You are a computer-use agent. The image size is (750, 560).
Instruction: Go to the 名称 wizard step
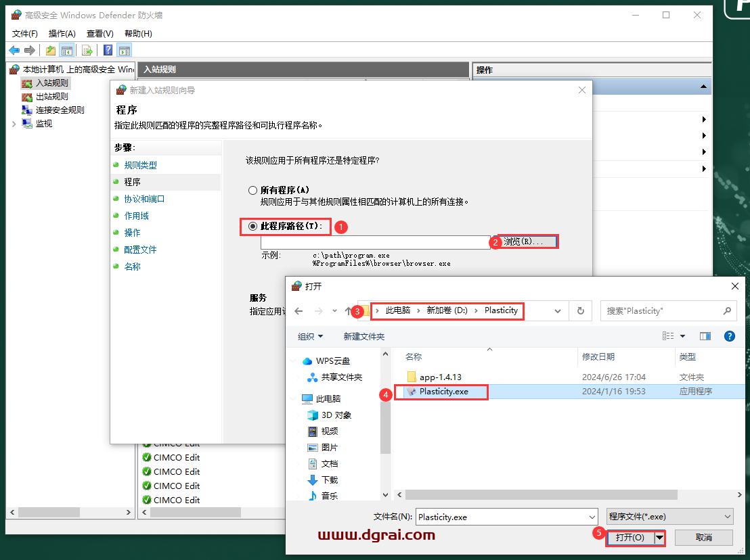pyautogui.click(x=132, y=266)
